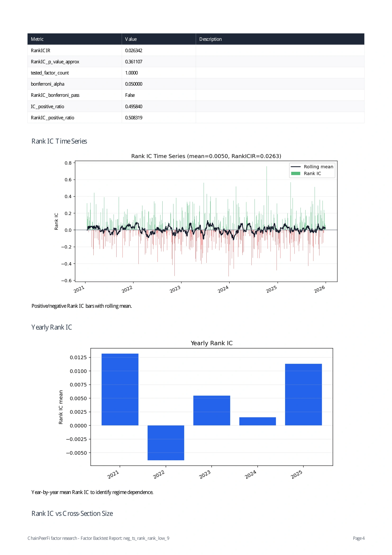Viewport: 392px width, 555px height.
Task: Click the 'Rank IC Time Series' section heading
Action: 59,141
